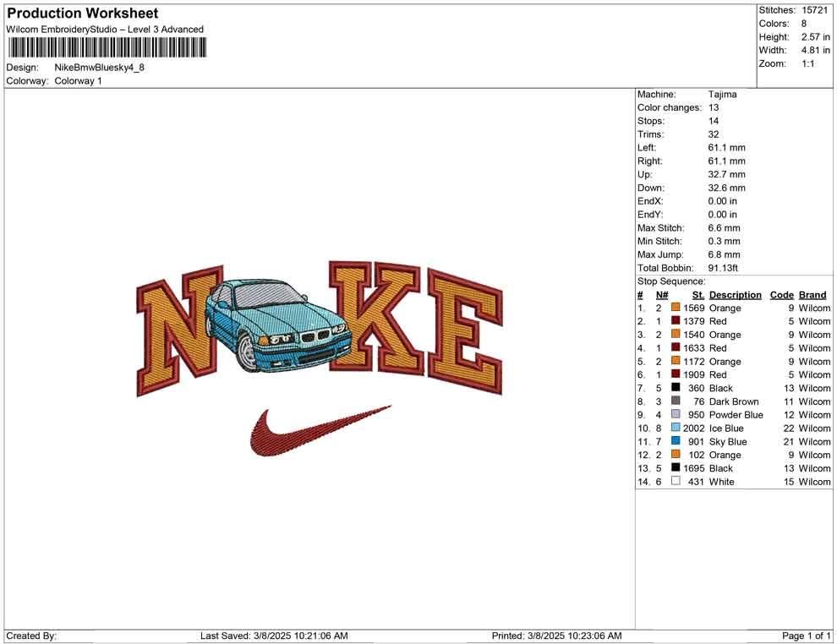Click the max jump value '6.8 mm'
The height and width of the screenshot is (644, 837).
[724, 254]
